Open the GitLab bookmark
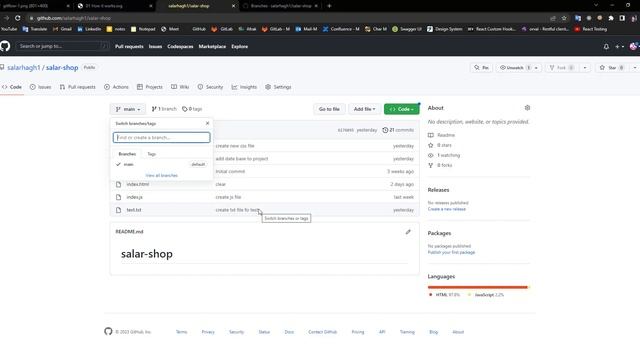This screenshot has height=360, width=640. (222, 29)
